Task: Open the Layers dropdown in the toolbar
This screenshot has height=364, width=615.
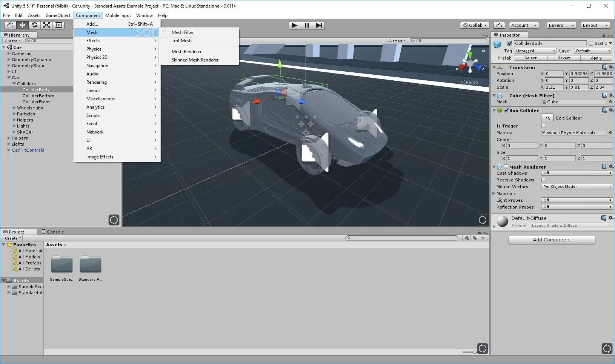Action: click(x=561, y=25)
